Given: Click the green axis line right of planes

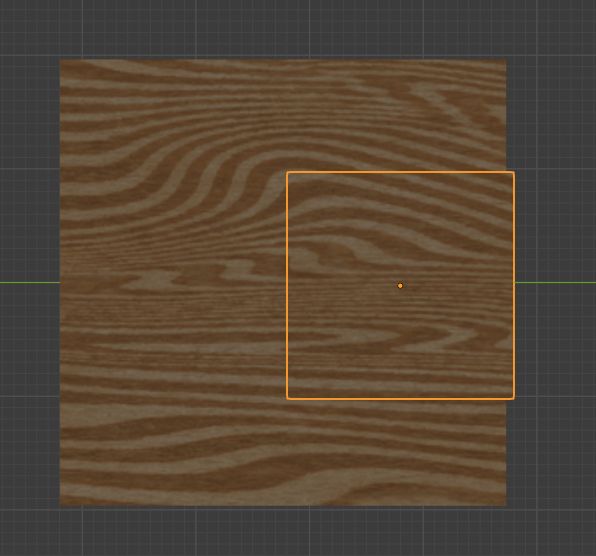Looking at the screenshot, I should (555, 282).
